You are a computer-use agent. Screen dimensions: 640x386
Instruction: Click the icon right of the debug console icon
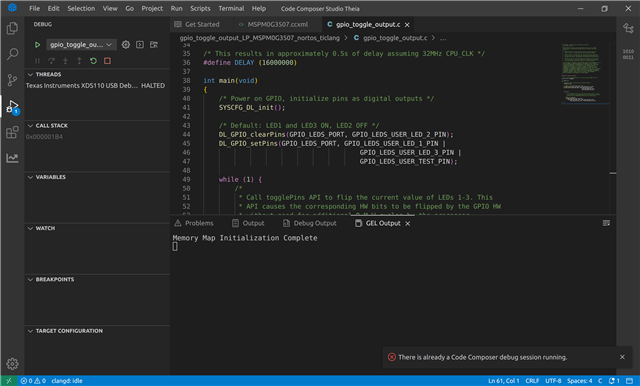[154, 44]
